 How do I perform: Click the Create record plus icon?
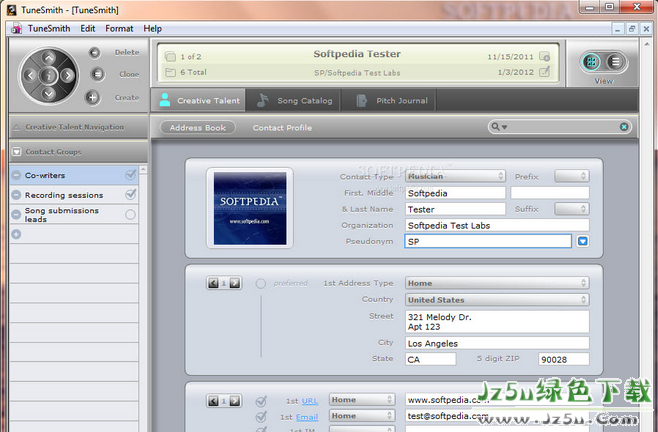pyautogui.click(x=92, y=98)
